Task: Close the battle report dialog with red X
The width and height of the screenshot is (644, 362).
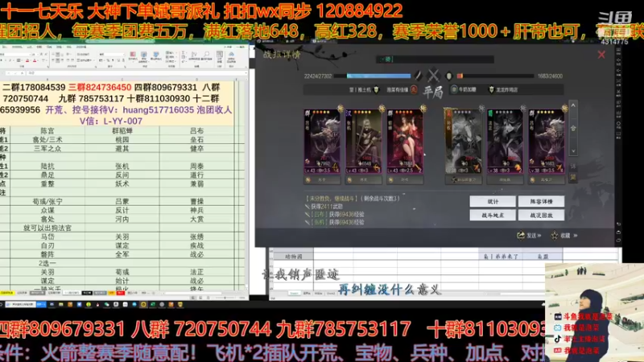Action: click(x=601, y=54)
